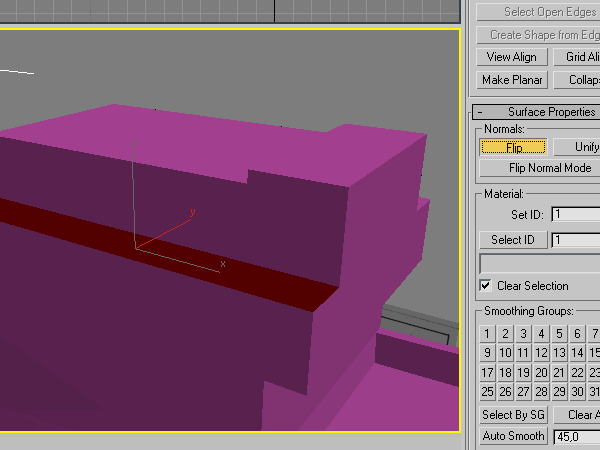The image size is (600, 450).
Task: Click Select Open Edges button
Action: click(538, 12)
